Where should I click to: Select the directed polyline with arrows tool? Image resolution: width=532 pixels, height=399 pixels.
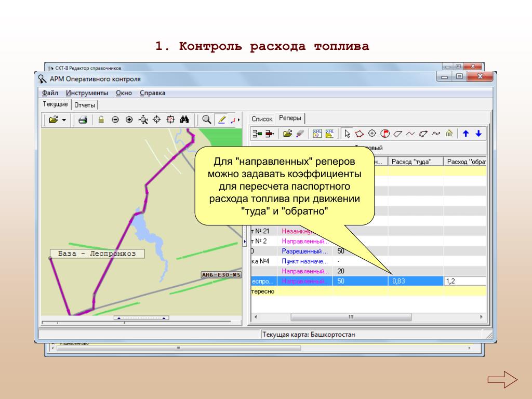click(x=436, y=134)
